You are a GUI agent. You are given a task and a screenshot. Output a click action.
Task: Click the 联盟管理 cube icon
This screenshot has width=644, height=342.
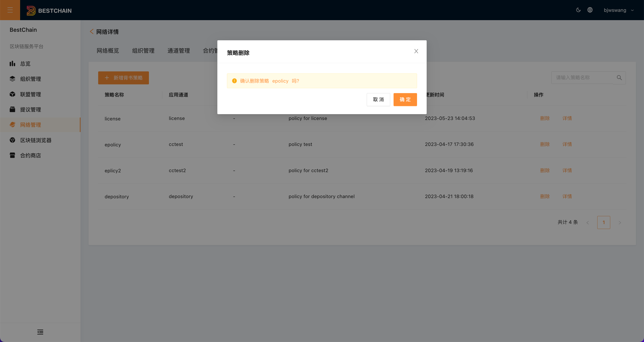12,94
